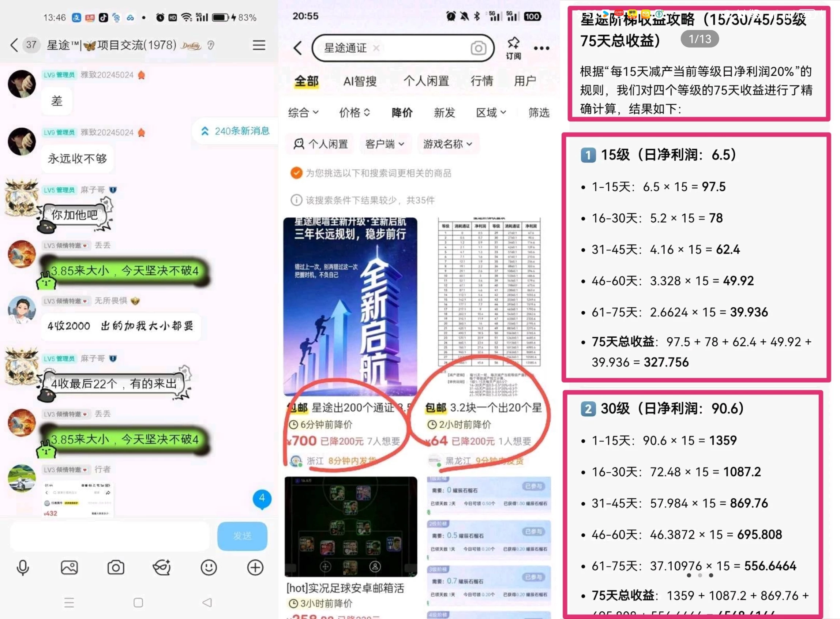Expand the 区域 region dropdown
The height and width of the screenshot is (619, 840).
[491, 112]
